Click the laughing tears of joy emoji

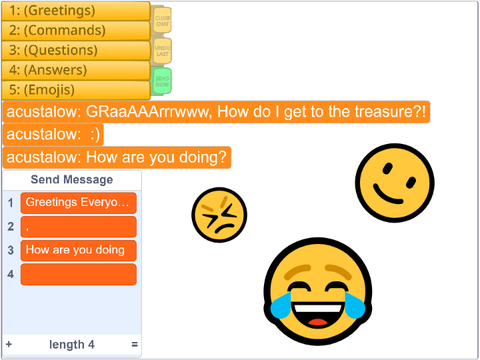[318, 291]
